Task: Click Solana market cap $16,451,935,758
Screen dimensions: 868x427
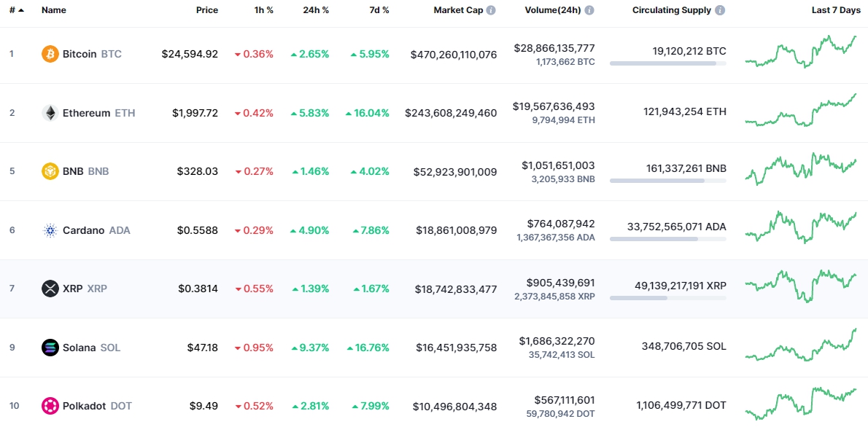Action: [x=457, y=348]
